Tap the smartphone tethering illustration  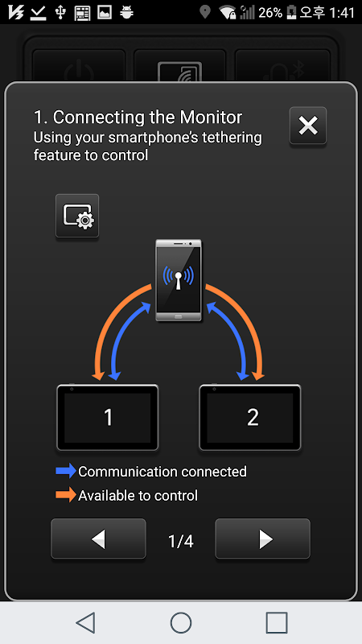tap(179, 280)
